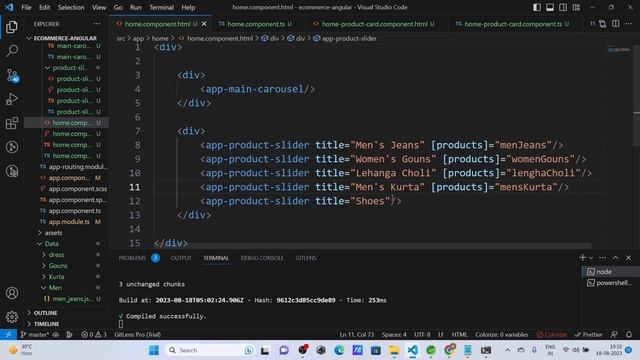Open the Search view in activity bar

(x=12, y=51)
